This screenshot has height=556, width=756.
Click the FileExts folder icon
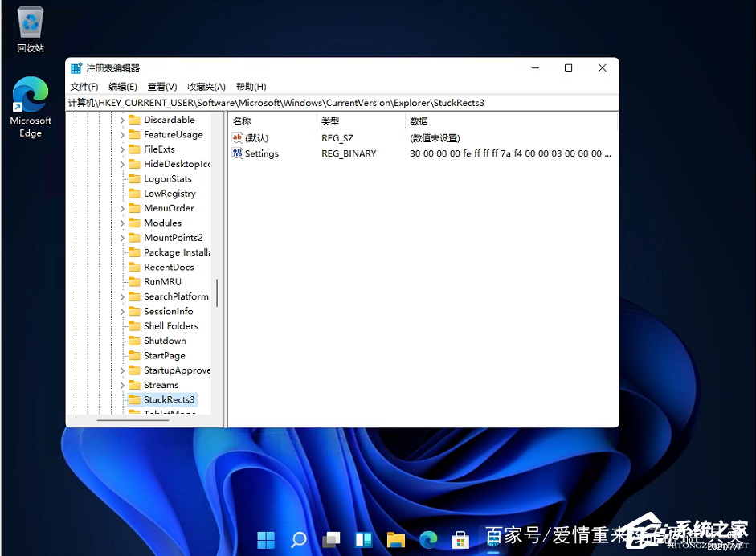pos(134,149)
